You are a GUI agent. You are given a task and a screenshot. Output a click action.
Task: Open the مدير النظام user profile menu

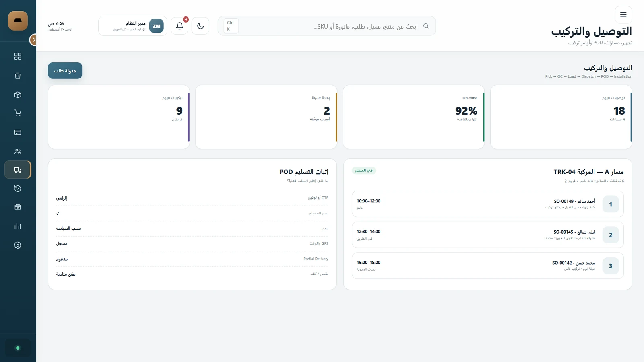(x=133, y=26)
